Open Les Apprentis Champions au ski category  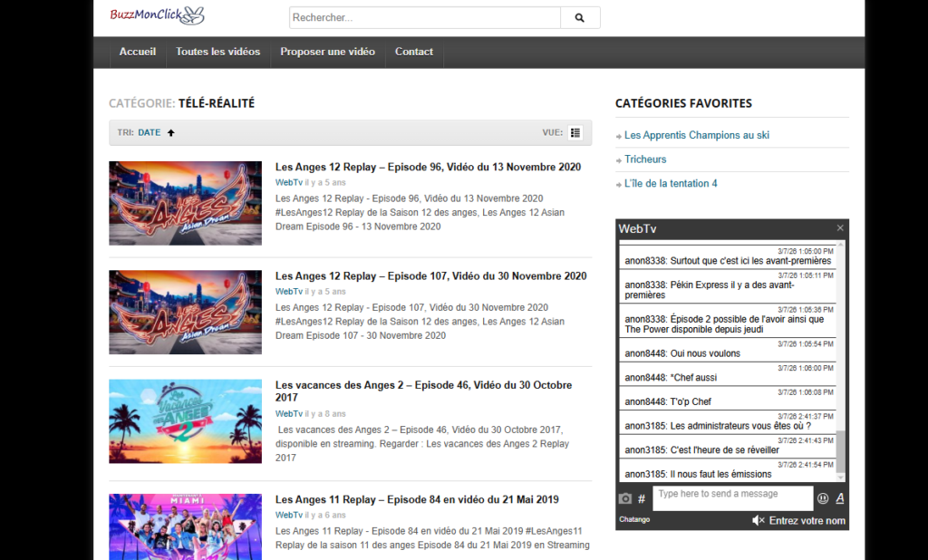coord(697,135)
